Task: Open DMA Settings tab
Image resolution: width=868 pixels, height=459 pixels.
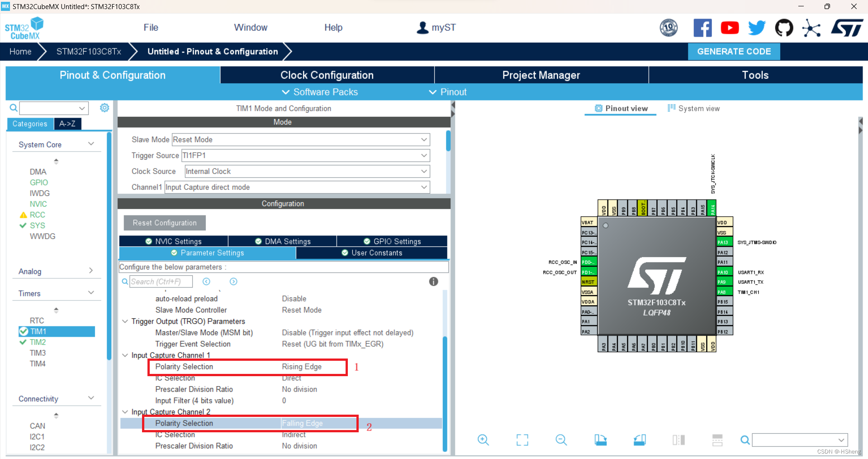Action: pos(283,241)
